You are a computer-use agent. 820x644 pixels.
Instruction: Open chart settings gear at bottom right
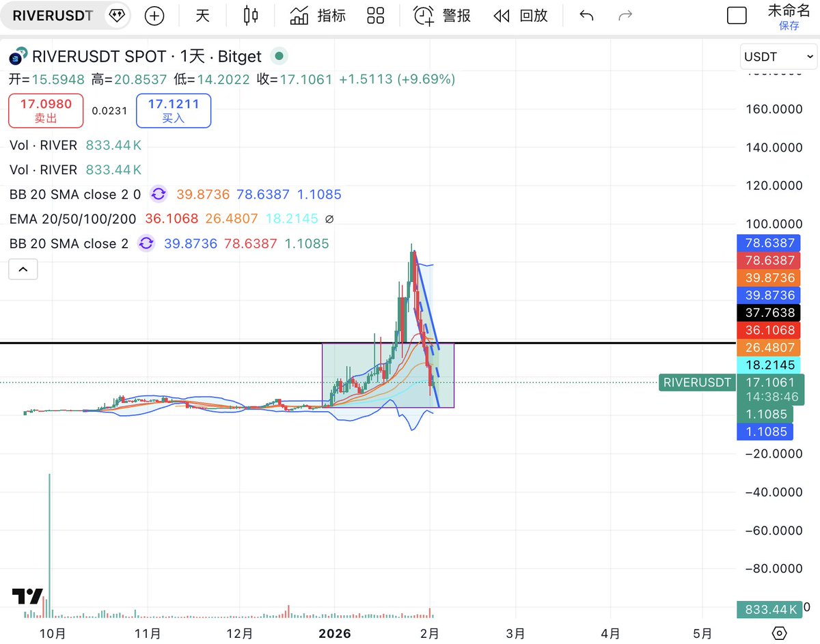(779, 632)
